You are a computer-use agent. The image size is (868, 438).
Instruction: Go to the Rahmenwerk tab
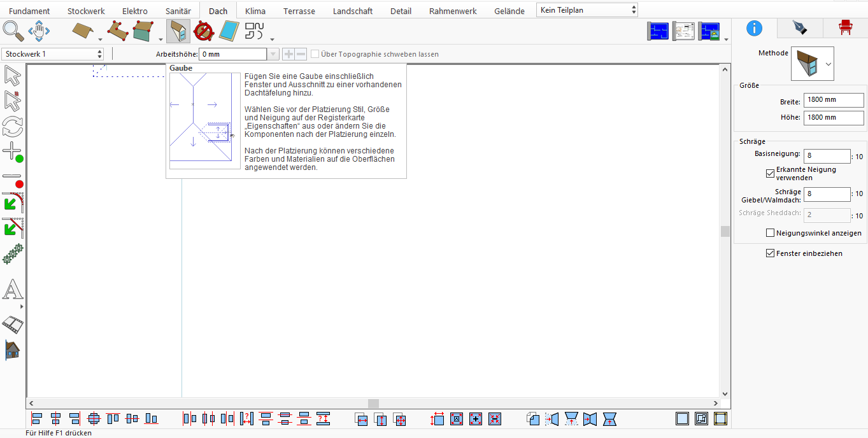pos(453,11)
